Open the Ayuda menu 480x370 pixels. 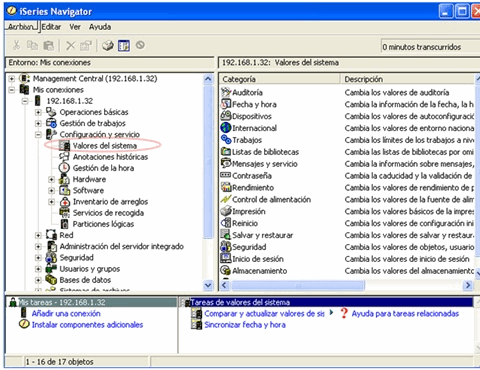click(x=100, y=27)
